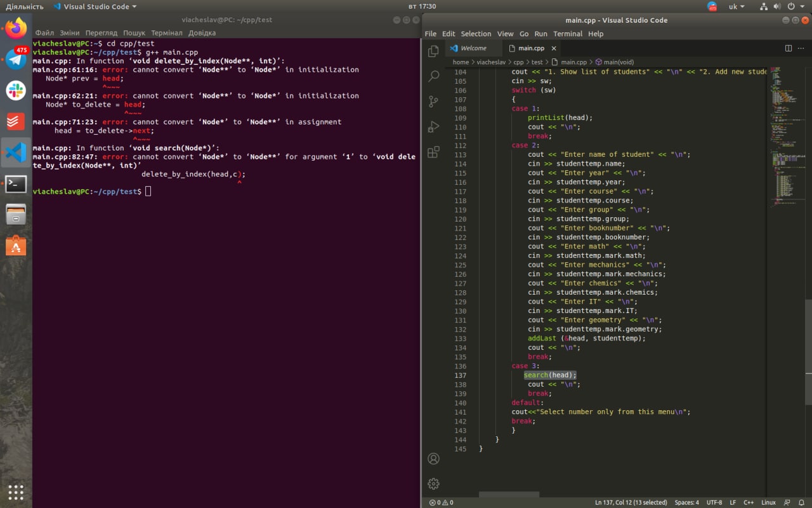Click the C++ language mode indicator
This screenshot has width=812, height=508.
749,502
